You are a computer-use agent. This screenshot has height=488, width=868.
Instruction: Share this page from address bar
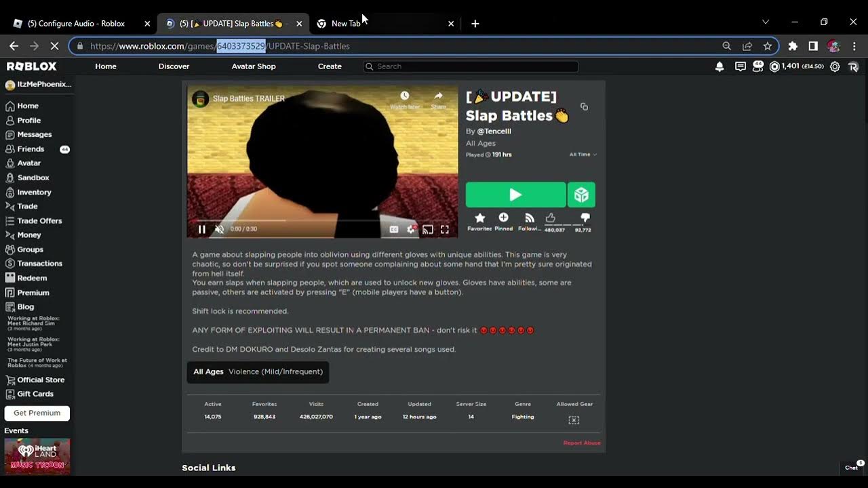747,46
